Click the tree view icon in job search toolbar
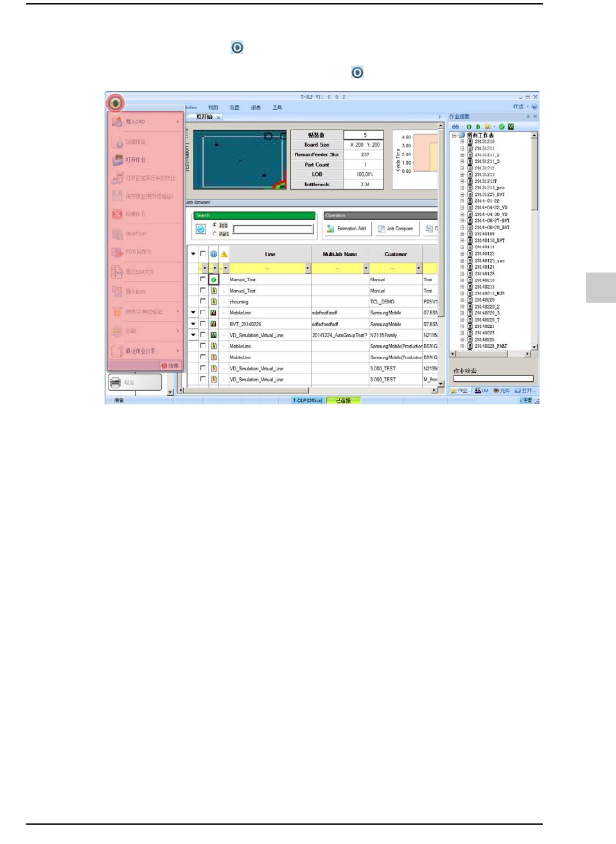Screen dimensions: 616x844 pos(455,127)
